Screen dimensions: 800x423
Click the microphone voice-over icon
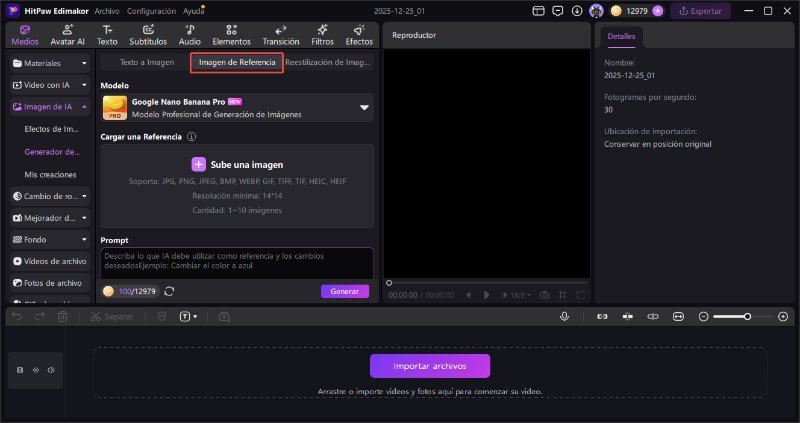(565, 316)
